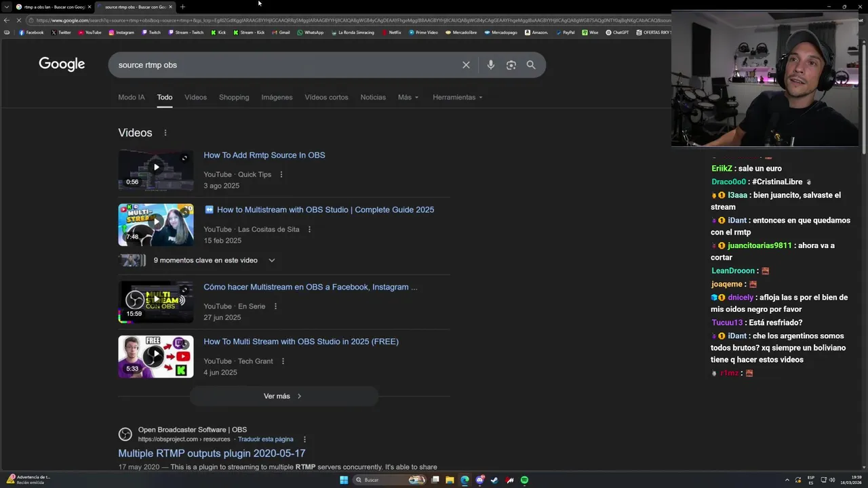Select the Videos cortos tab
This screenshot has width=868, height=488.
326,97
